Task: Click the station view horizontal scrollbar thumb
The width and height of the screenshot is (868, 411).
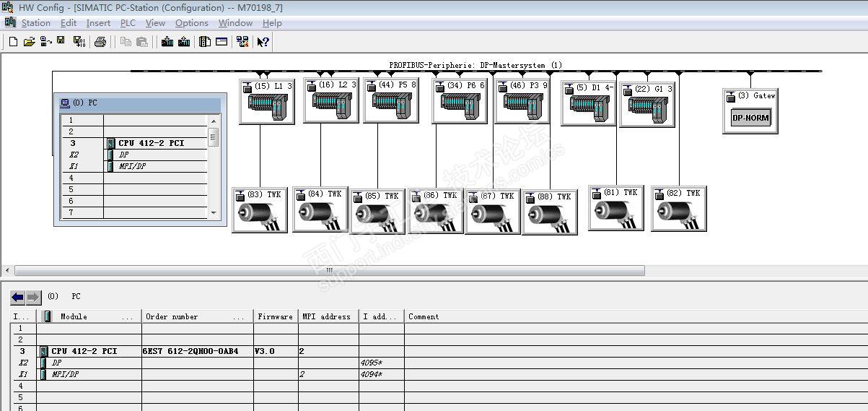Action: pyautogui.click(x=329, y=271)
